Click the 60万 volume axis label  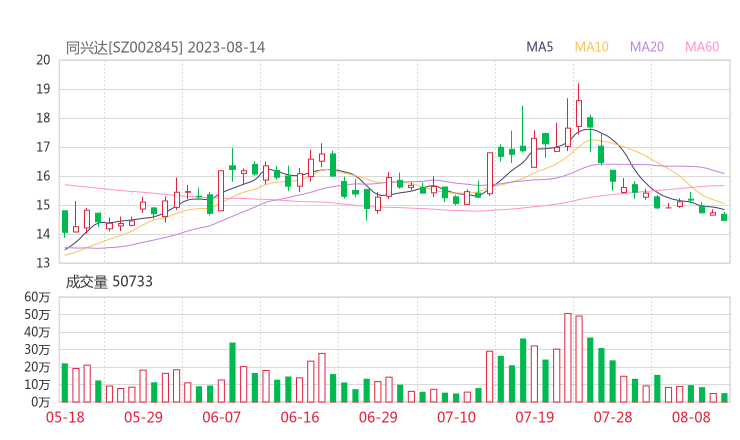tap(37, 297)
